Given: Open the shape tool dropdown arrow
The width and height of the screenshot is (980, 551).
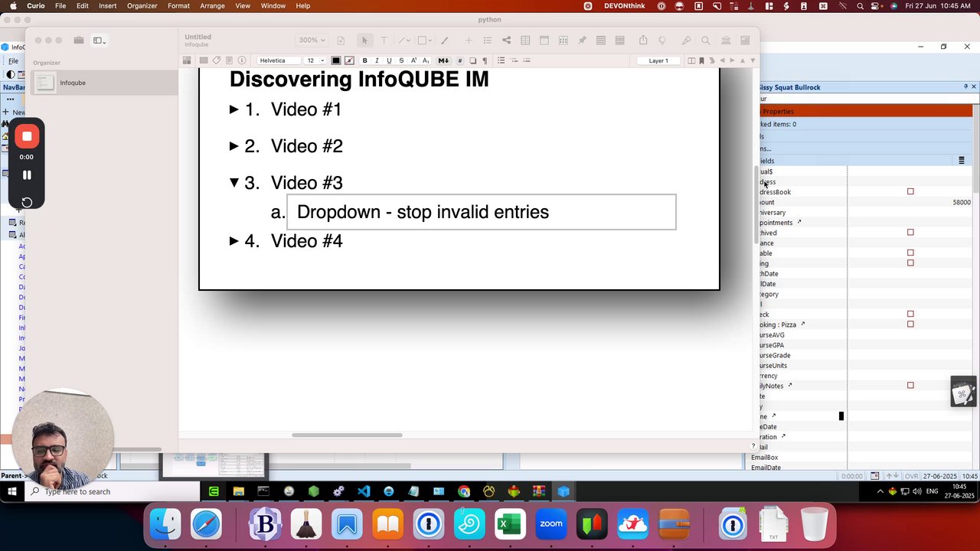Looking at the screenshot, I should click(x=431, y=41).
